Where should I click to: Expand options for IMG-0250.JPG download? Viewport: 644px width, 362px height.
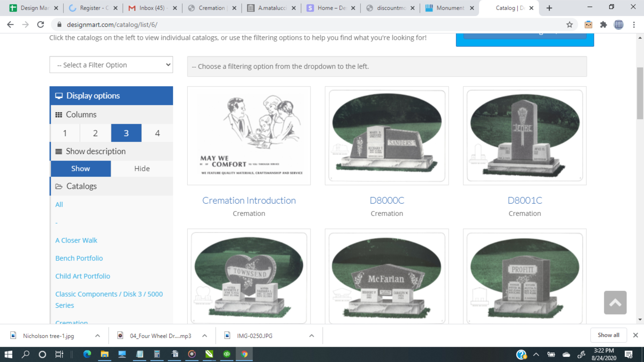coord(312,336)
